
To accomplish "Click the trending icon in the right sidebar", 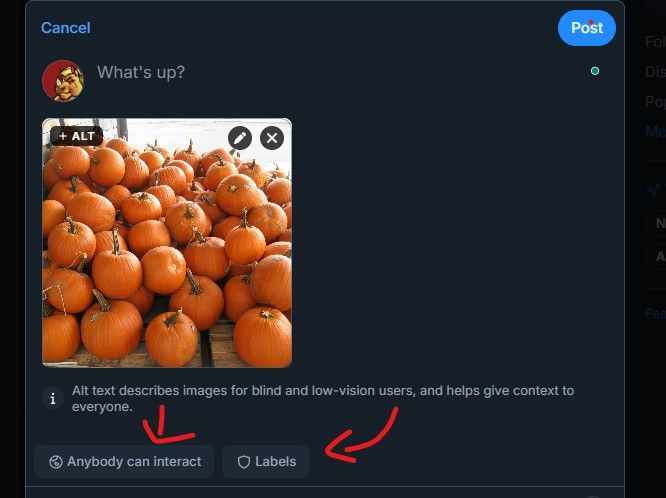I will coord(654,189).
